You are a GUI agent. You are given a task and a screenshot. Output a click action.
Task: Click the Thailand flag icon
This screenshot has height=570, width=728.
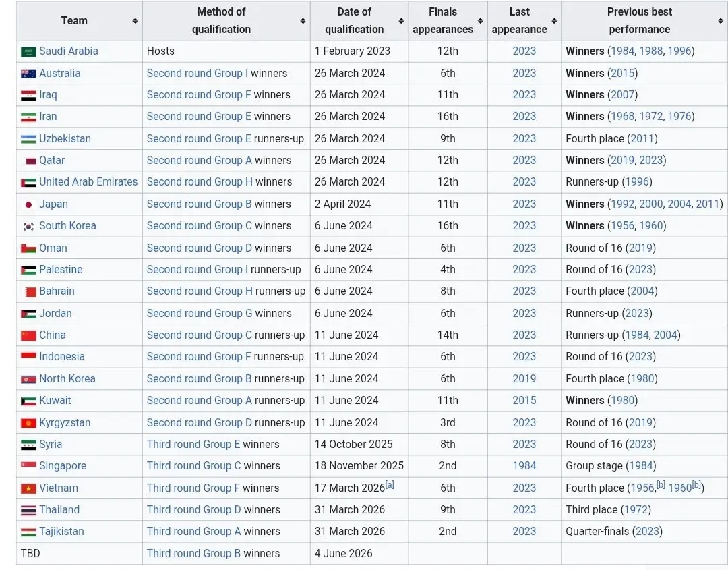[x=28, y=510]
